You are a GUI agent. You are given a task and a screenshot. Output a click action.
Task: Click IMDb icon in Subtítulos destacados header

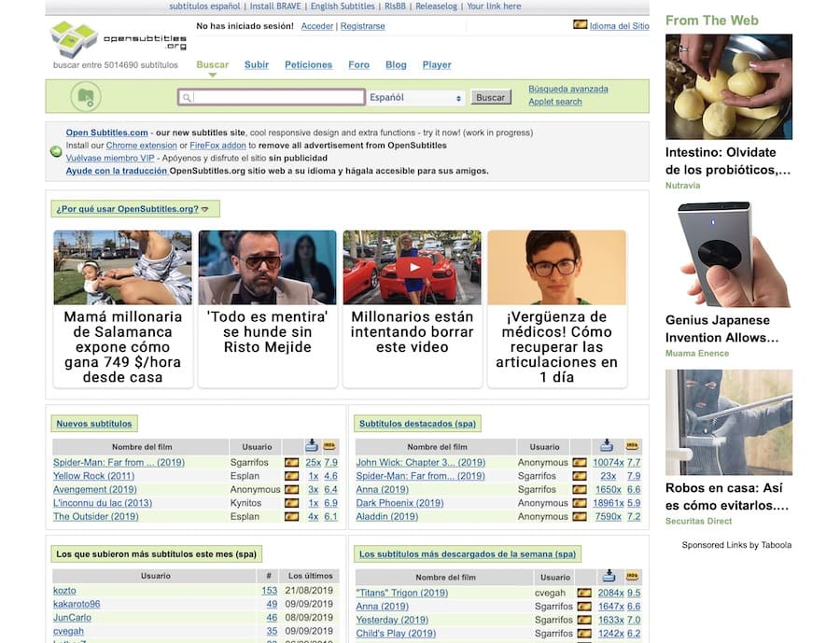coord(633,446)
